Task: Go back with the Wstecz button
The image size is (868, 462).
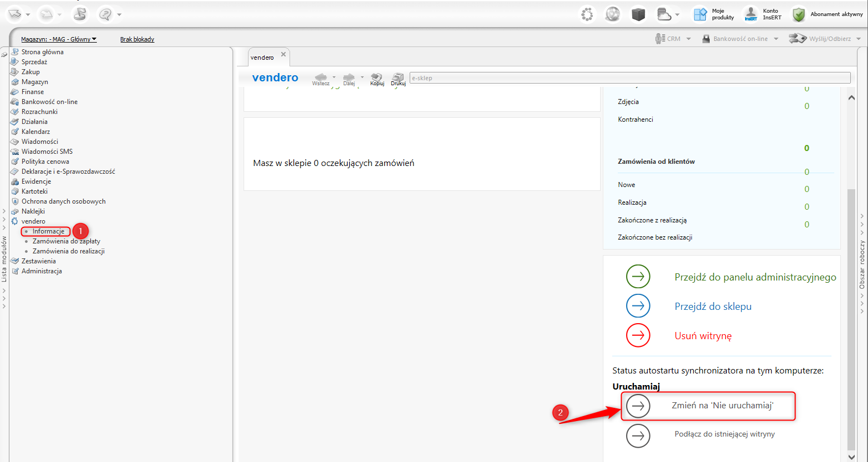Action: 321,79
